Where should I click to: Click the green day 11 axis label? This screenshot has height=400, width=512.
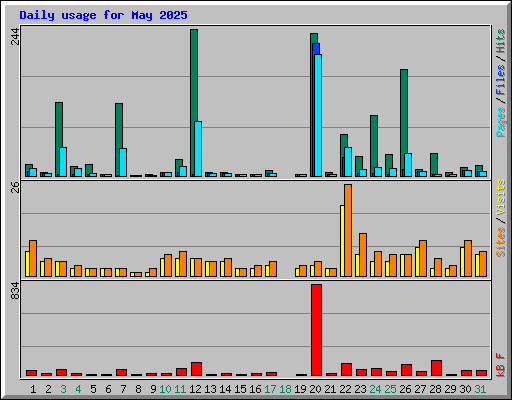tap(180, 389)
